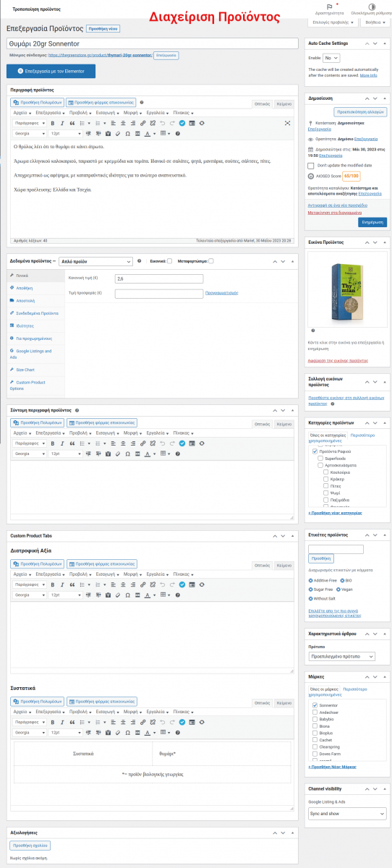The width and height of the screenshot is (392, 868).
Task: Toggle bold in Συστατικά editor
Action: (53, 722)
